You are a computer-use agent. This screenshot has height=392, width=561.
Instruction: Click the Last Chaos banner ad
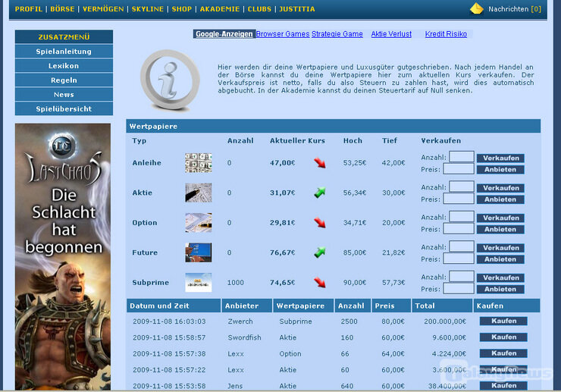[x=63, y=256]
